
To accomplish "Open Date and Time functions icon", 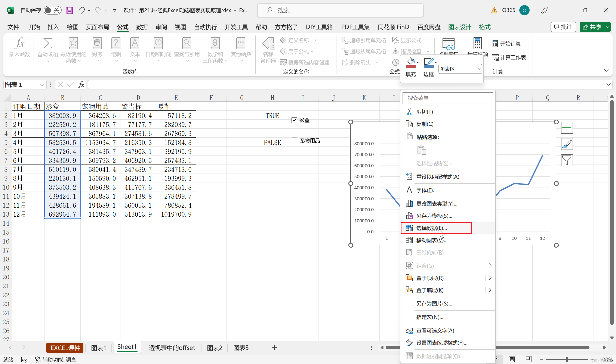I will pyautogui.click(x=158, y=43).
